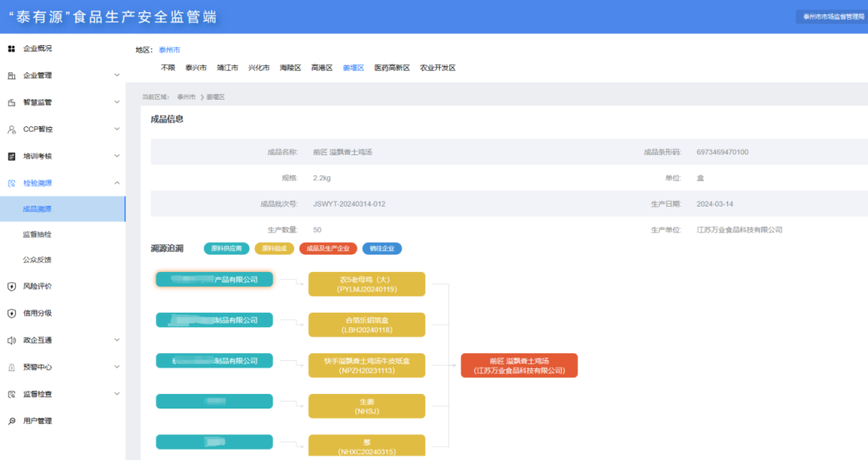Expand the 预警中心 menu chevron
The height and width of the screenshot is (460, 868).
pyautogui.click(x=117, y=368)
